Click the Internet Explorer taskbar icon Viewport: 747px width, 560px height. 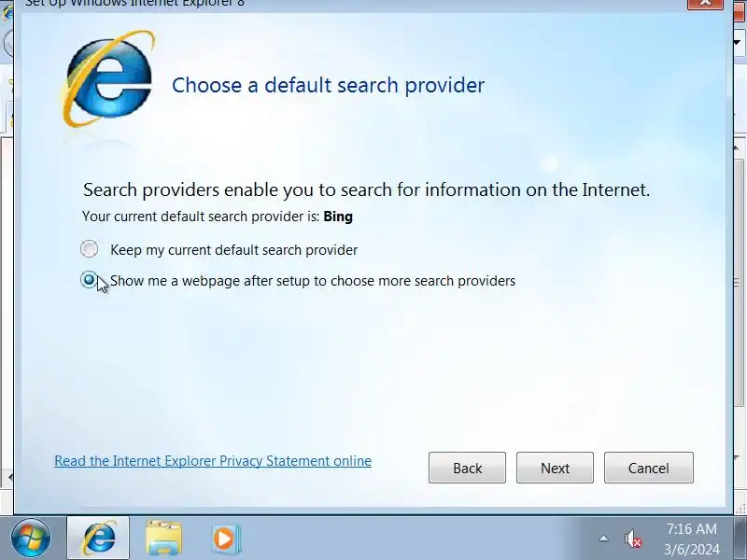pyautogui.click(x=98, y=539)
